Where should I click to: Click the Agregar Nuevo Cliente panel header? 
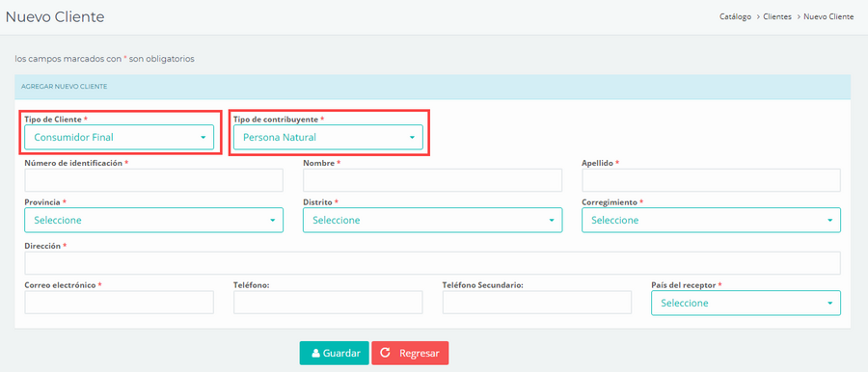click(x=432, y=87)
